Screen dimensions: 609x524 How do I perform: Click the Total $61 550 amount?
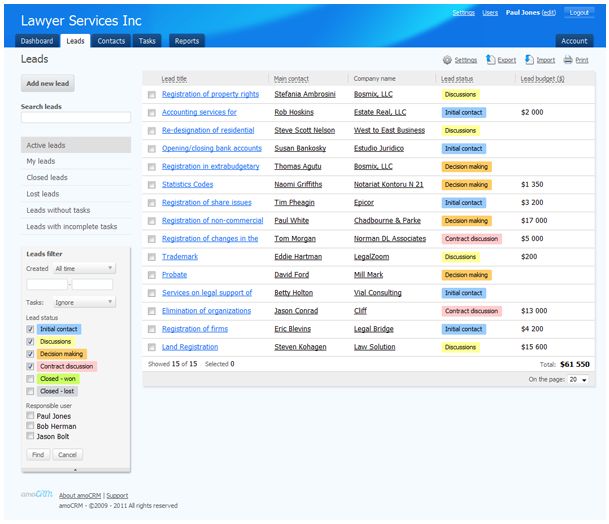click(x=574, y=364)
